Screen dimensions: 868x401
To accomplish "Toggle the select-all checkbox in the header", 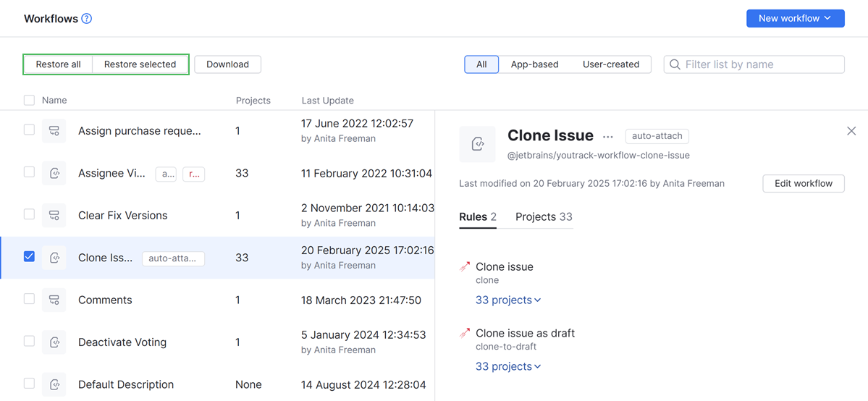I will 29,100.
